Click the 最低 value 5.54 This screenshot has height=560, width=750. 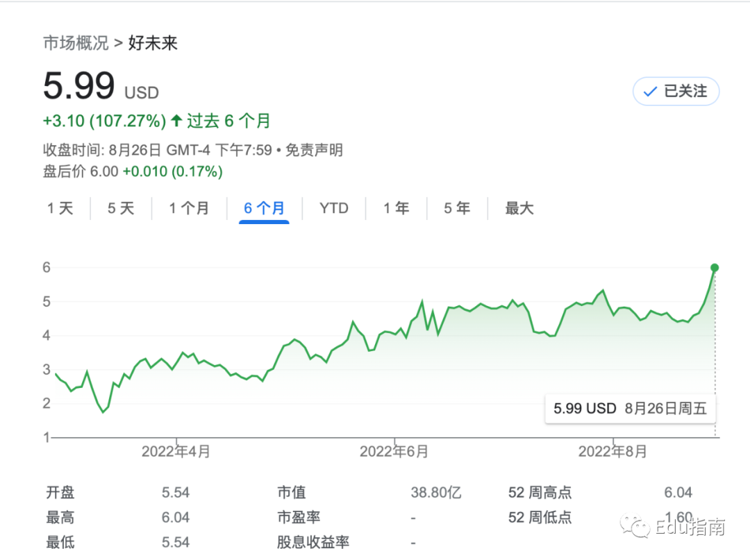tap(176, 543)
